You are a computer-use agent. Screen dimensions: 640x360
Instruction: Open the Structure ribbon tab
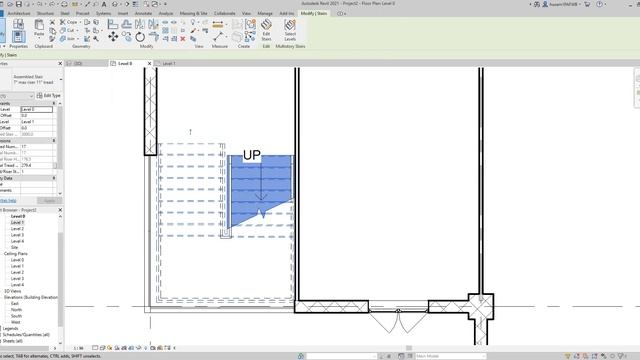tap(45, 13)
